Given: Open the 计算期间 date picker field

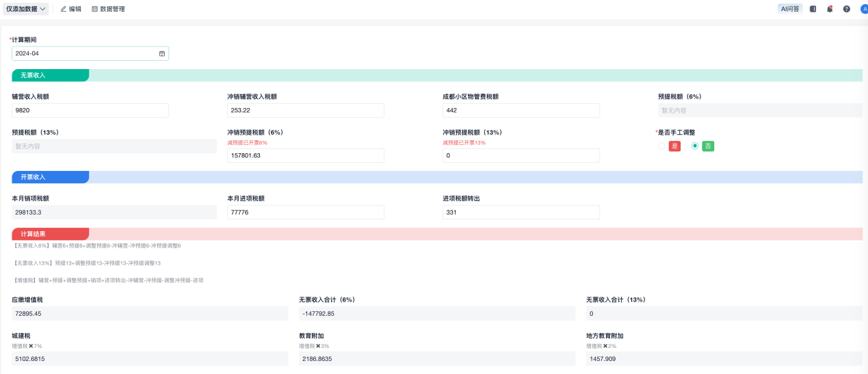Looking at the screenshot, I should point(86,53).
